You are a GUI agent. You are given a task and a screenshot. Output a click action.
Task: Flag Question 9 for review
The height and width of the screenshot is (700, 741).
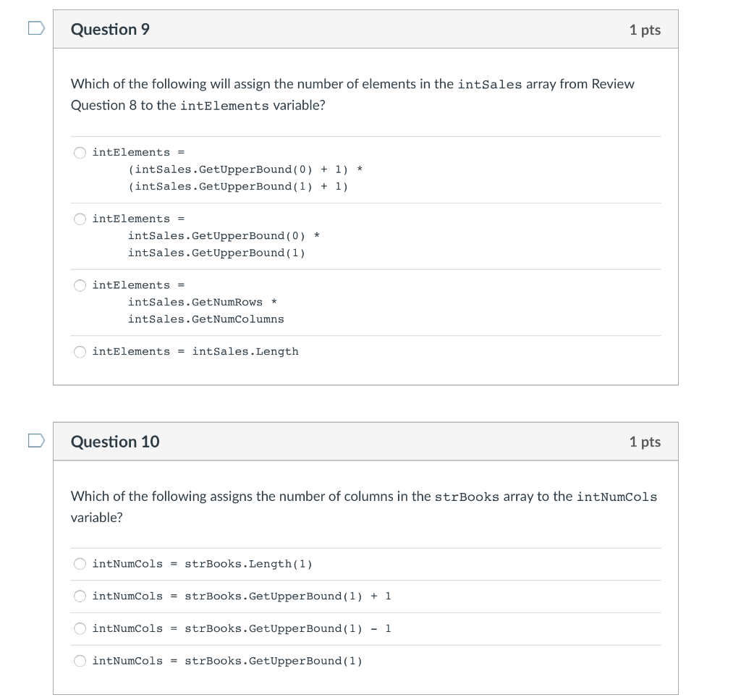[36, 28]
